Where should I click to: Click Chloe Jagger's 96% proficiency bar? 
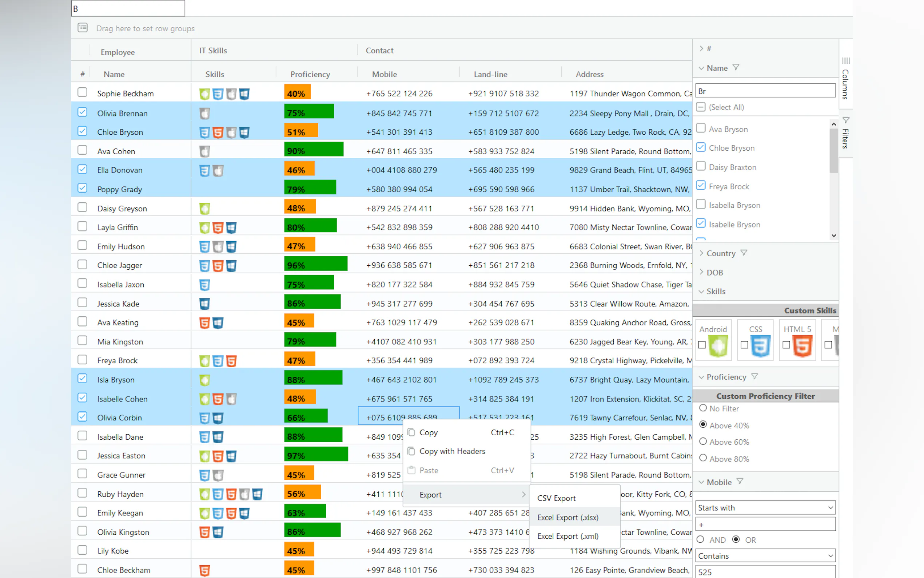[315, 264]
